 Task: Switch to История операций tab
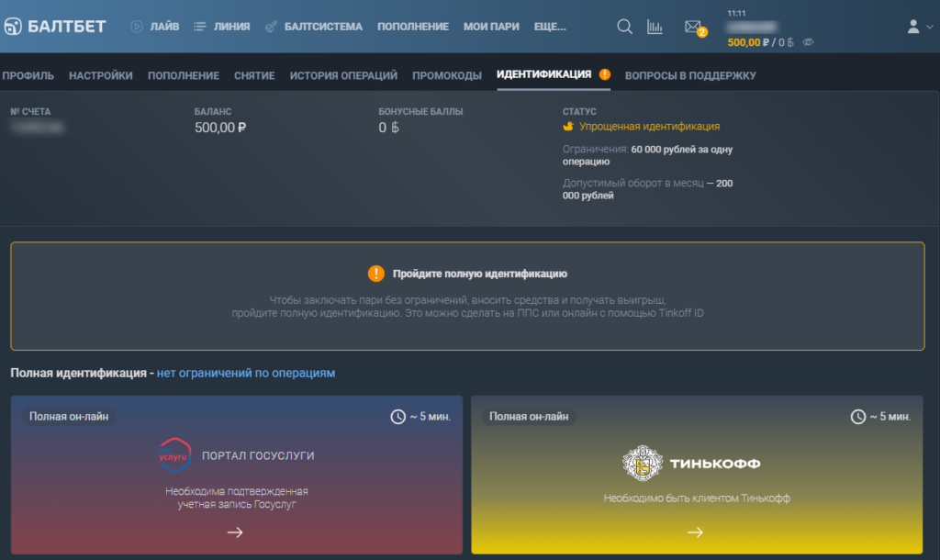(x=343, y=75)
